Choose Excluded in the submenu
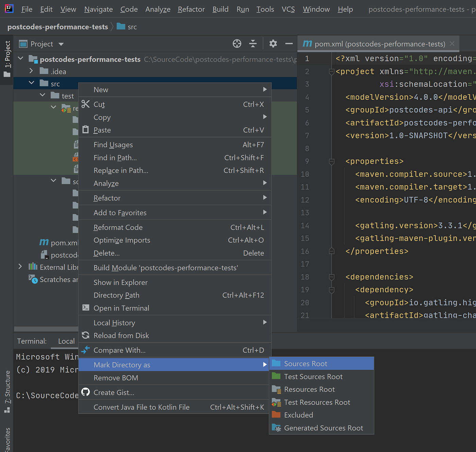Image resolution: width=476 pixels, height=452 pixels. point(298,415)
